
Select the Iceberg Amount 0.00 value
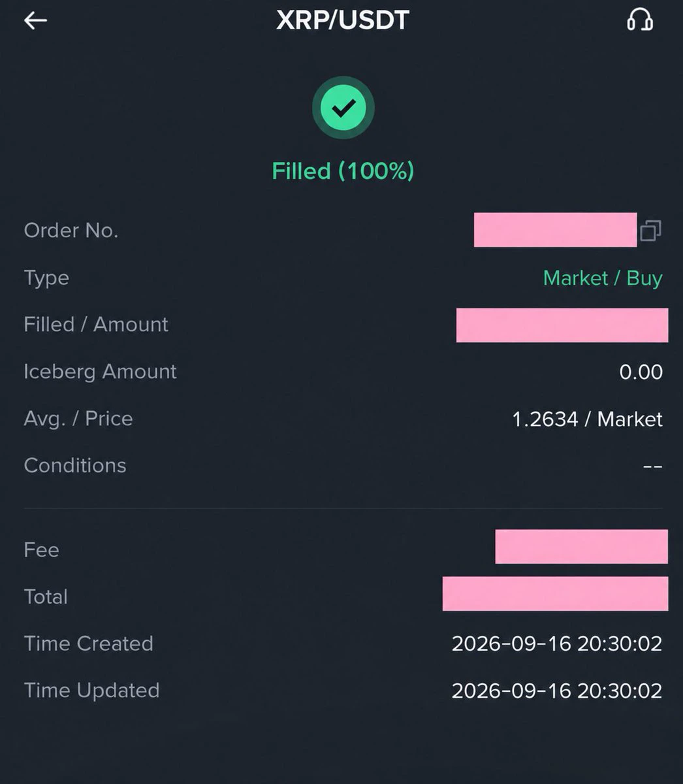[641, 372]
